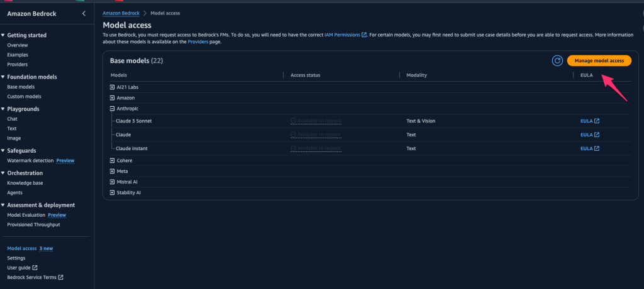Open Model Evaluation in sidebar
The height and width of the screenshot is (289, 644).
coord(26,215)
